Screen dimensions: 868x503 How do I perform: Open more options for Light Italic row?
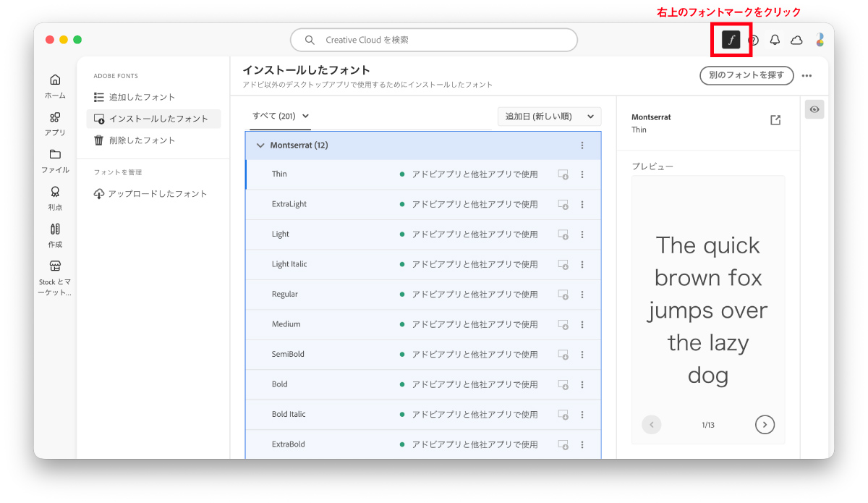coord(582,265)
